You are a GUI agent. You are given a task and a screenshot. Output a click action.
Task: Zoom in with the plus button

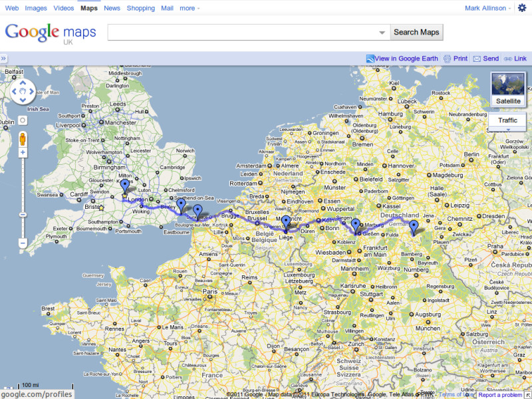click(23, 152)
